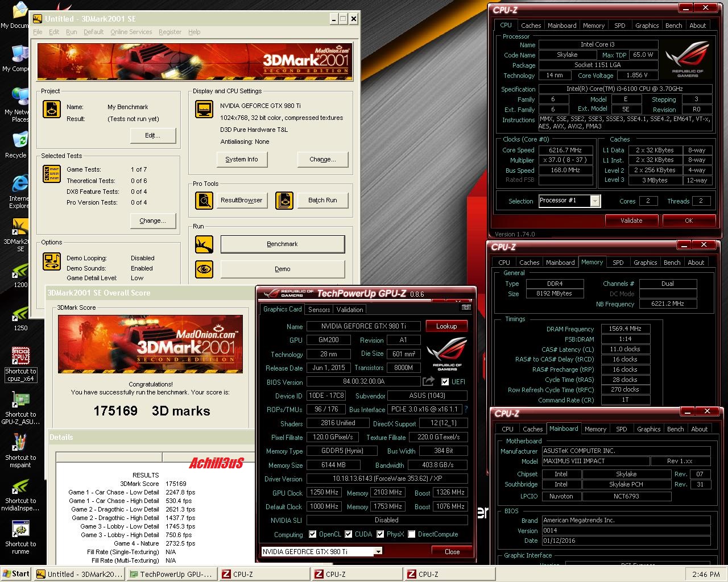The height and width of the screenshot is (582, 728).
Task: Click the Project icon in 3DMark
Action: coord(52,109)
